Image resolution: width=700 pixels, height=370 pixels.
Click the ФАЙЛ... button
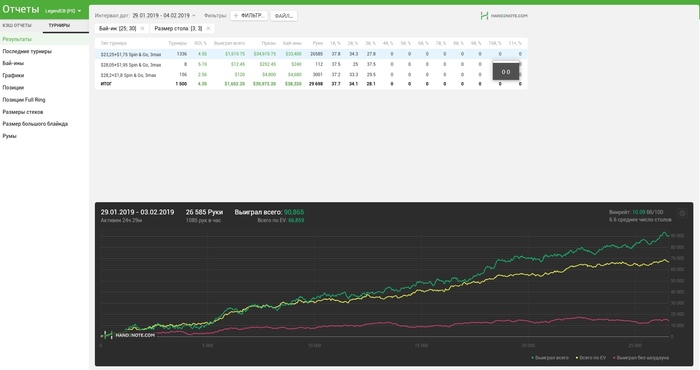point(283,16)
